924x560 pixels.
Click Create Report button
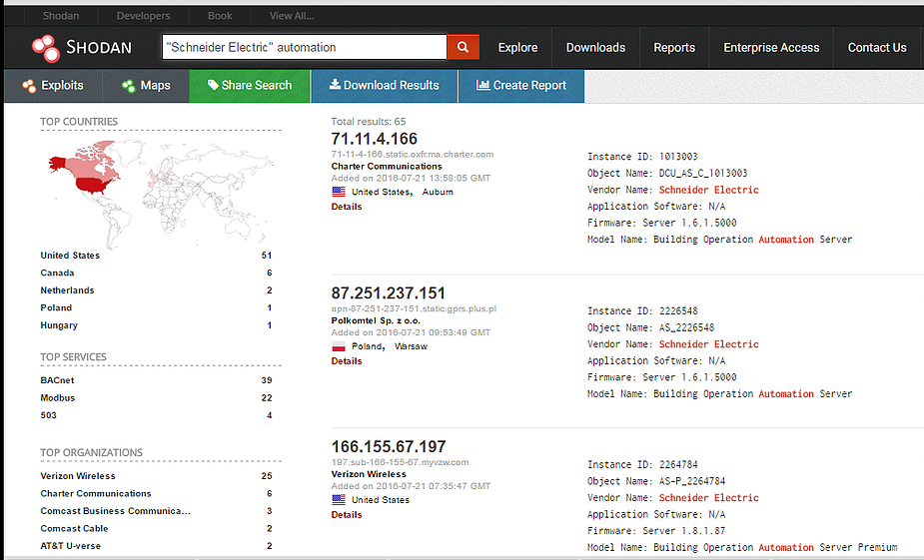(521, 86)
